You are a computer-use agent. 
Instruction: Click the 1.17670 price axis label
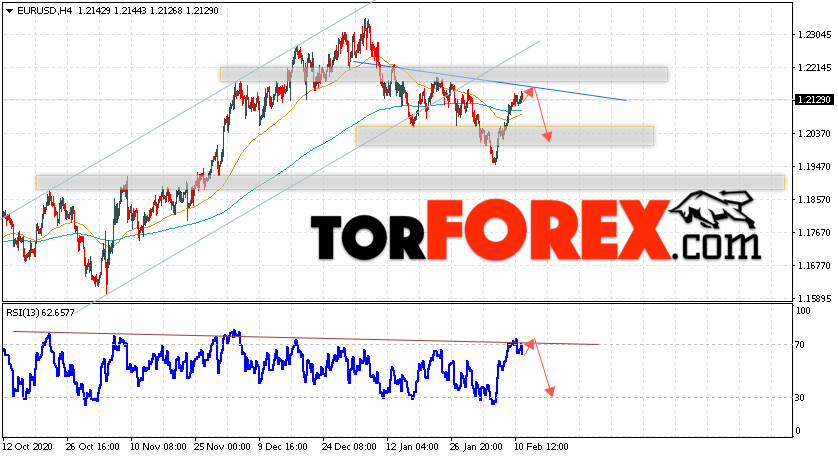click(814, 232)
